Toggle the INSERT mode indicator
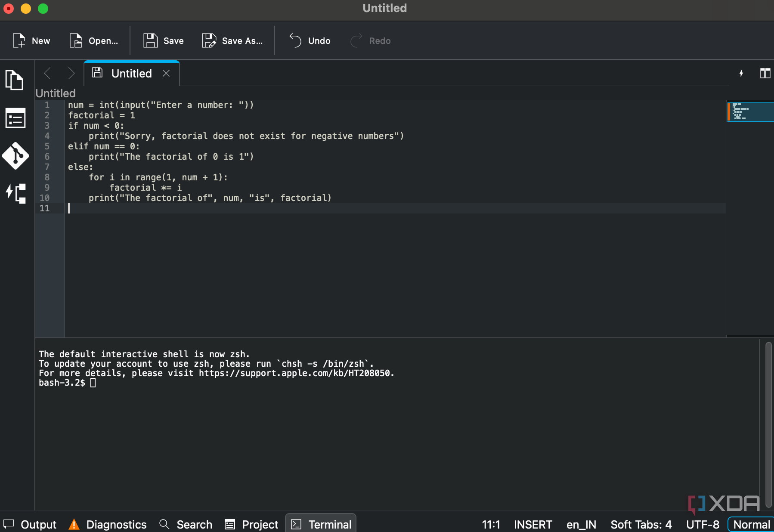The height and width of the screenshot is (532, 774). point(533,525)
